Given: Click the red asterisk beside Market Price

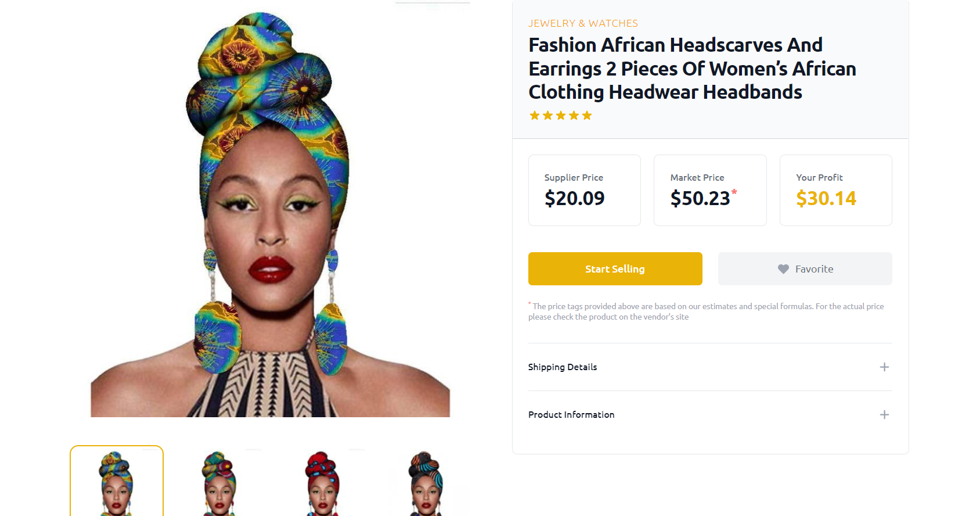Looking at the screenshot, I should tap(734, 192).
